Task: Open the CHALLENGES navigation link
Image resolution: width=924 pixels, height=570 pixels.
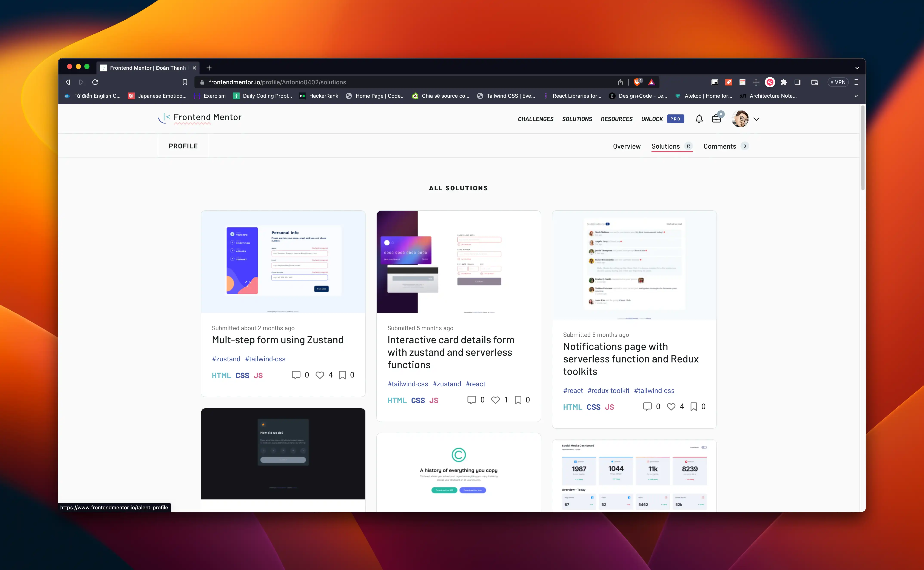Action: click(535, 119)
